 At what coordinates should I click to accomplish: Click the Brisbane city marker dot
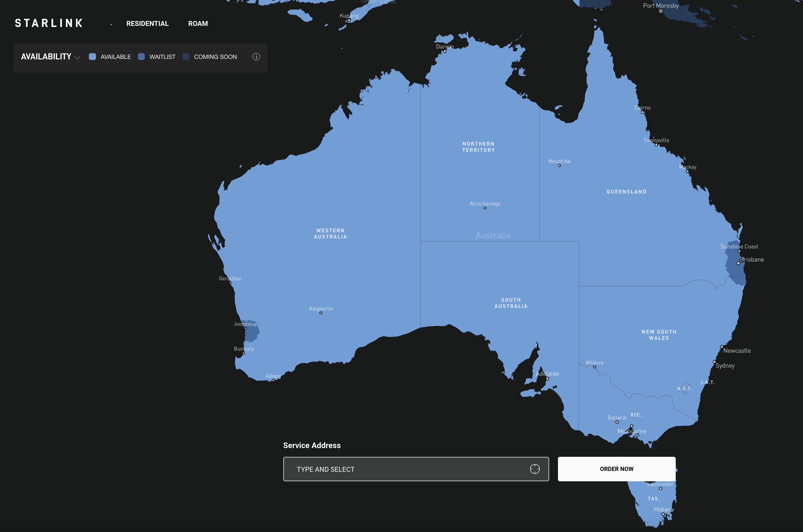tap(738, 263)
